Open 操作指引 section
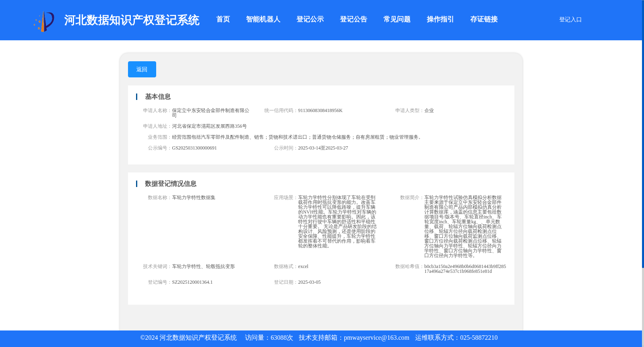This screenshot has width=644, height=347. pyautogui.click(x=441, y=19)
